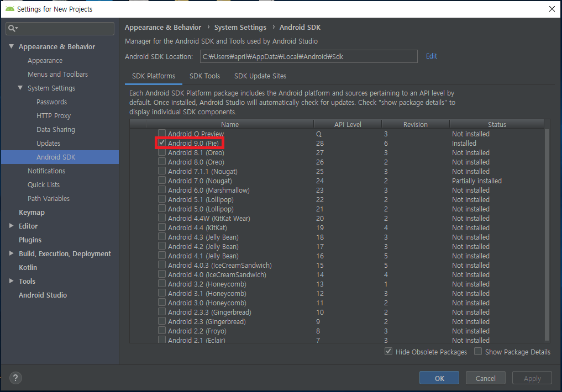Confirm settings with the OK button
562x392 pixels.
(x=439, y=378)
